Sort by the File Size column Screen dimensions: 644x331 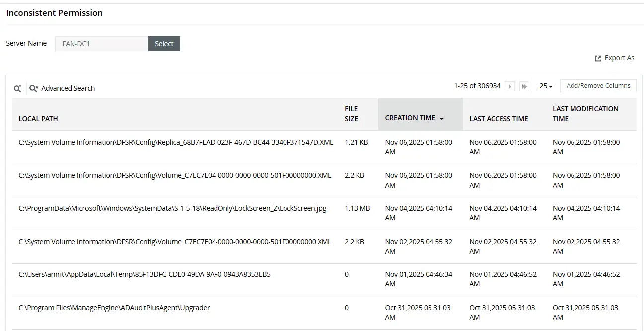(x=351, y=114)
